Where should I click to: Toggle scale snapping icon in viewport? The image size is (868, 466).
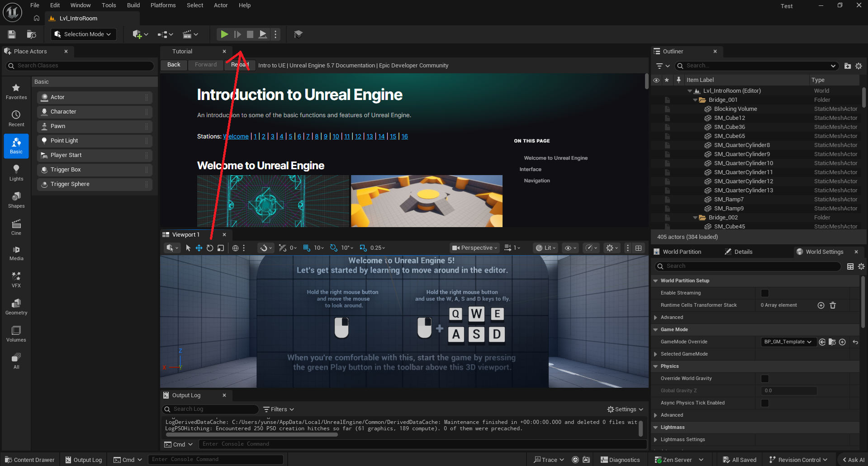pos(363,248)
